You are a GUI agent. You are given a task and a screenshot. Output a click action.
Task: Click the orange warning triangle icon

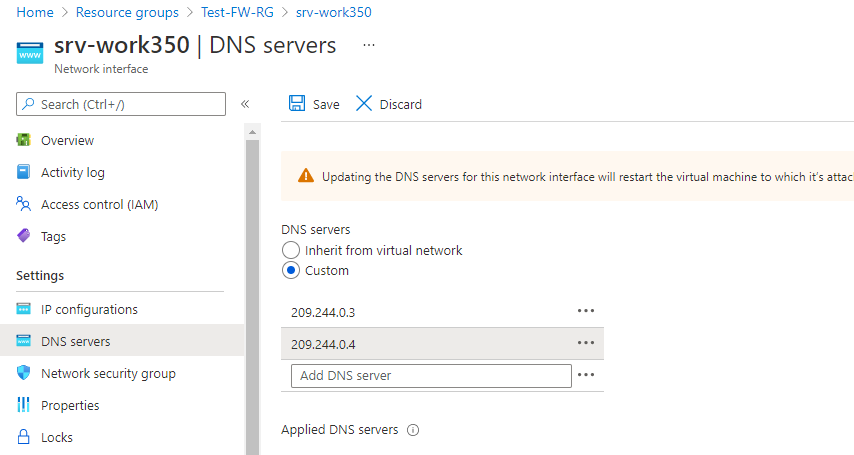point(306,175)
